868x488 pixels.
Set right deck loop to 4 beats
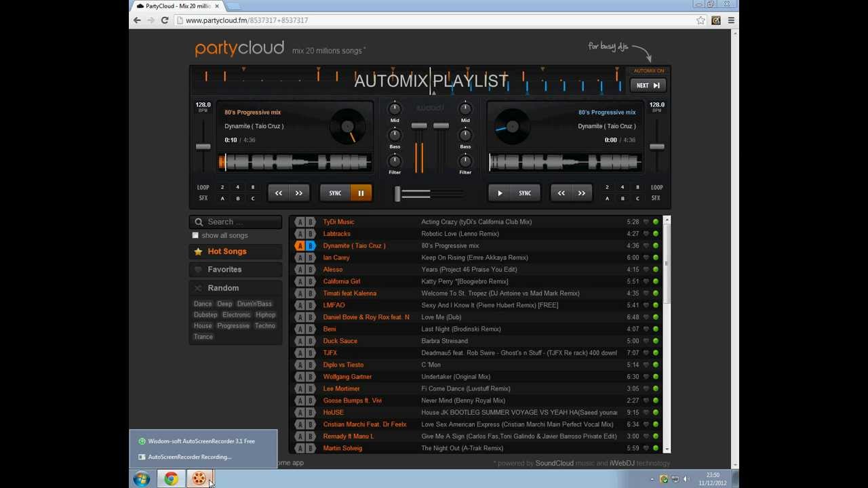622,187
